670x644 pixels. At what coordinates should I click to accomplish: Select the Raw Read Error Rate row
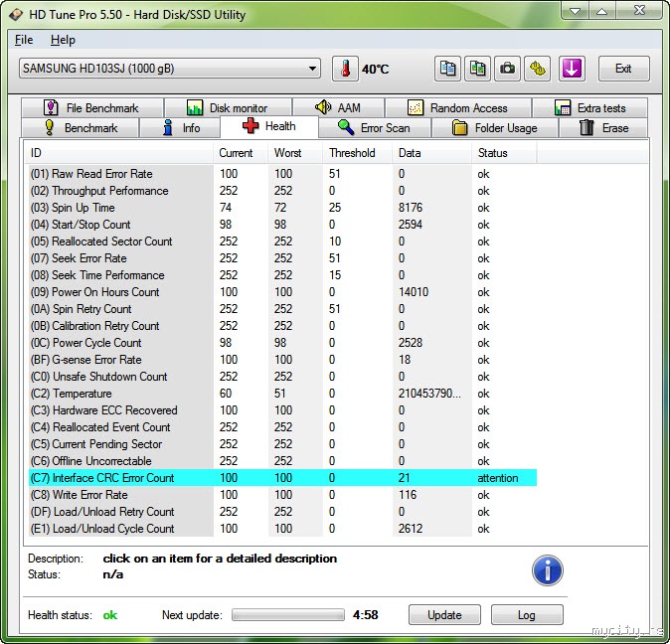283,174
